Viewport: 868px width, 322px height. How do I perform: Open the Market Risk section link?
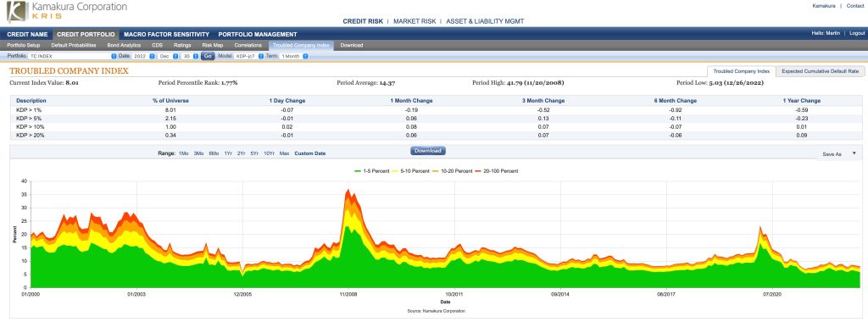(x=414, y=21)
